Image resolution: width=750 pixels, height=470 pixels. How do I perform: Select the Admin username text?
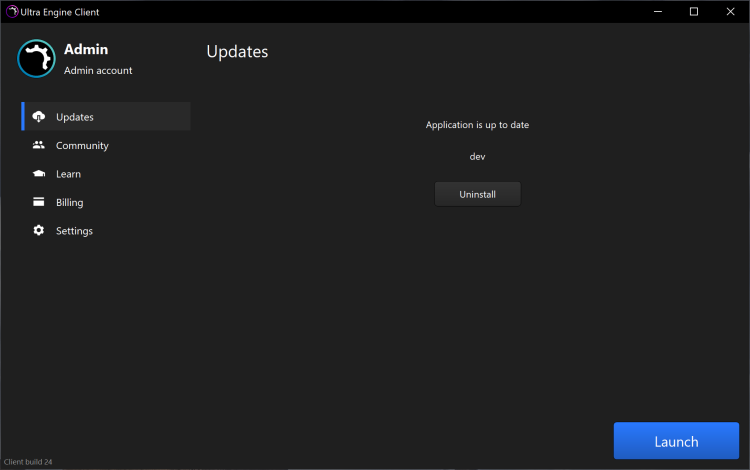pos(86,49)
